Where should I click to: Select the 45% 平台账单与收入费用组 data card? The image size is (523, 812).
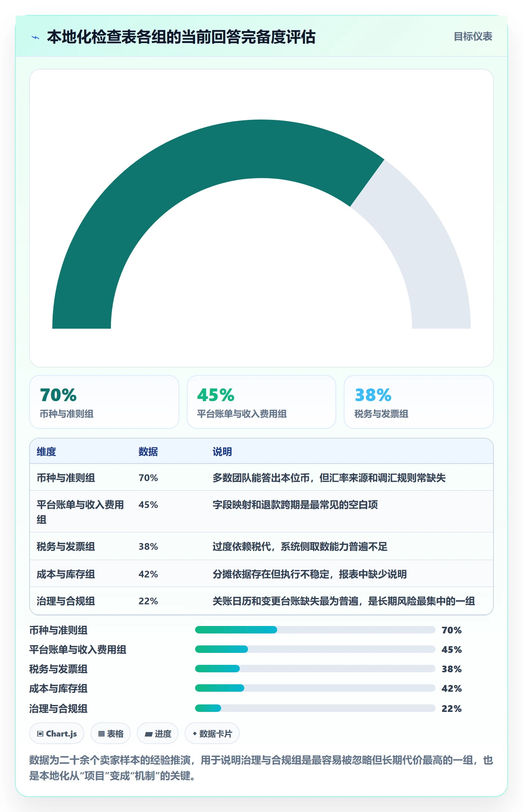tap(261, 402)
